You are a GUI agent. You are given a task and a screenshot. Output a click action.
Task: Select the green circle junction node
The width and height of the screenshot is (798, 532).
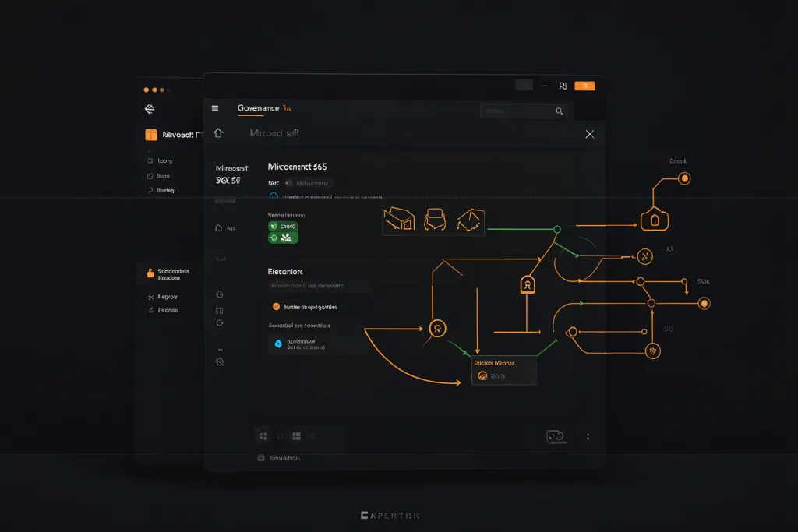point(556,229)
